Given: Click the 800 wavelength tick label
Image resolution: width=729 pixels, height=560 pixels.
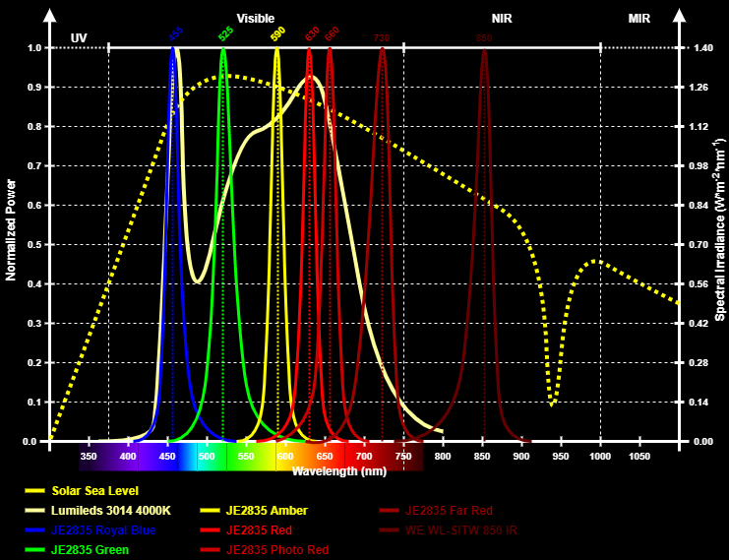Looking at the screenshot, I should point(443,457).
